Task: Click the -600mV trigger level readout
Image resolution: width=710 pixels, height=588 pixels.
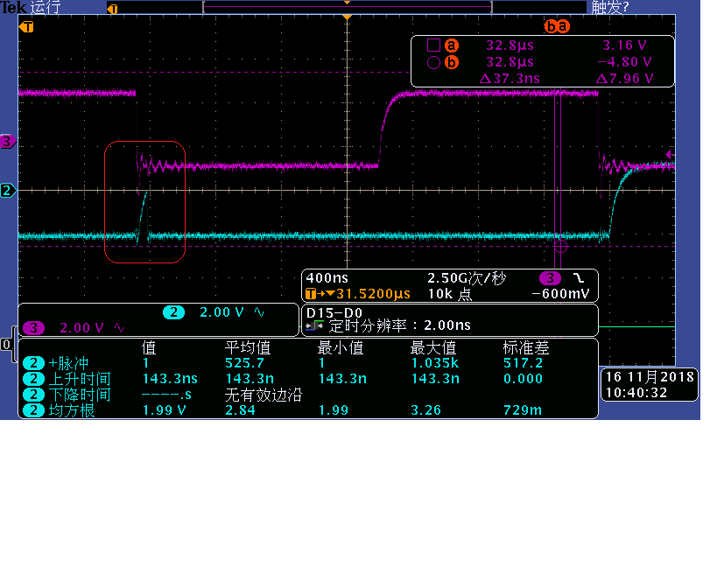Action: 561,294
